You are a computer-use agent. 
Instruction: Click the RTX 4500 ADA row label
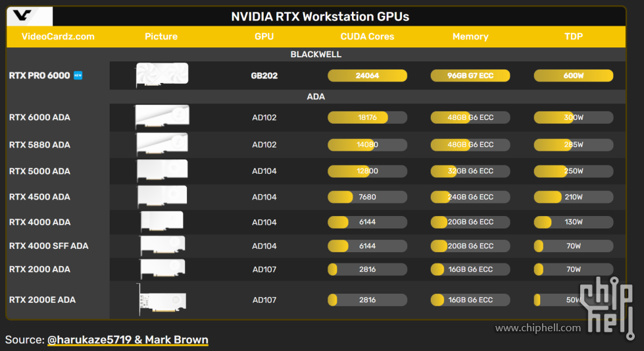point(39,197)
